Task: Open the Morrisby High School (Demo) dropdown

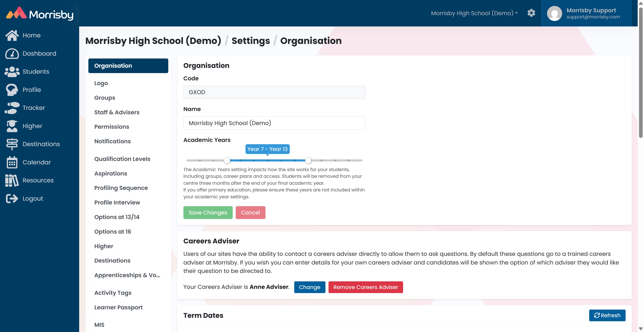Action: [x=474, y=13]
